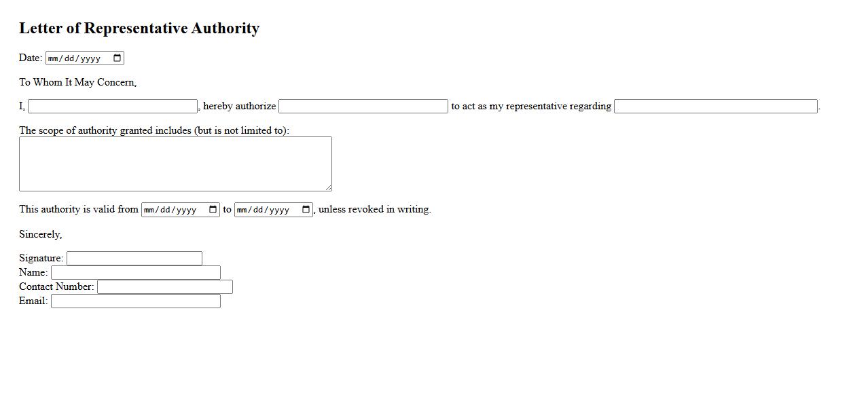Click the Name input field
The image size is (868, 408).
pyautogui.click(x=136, y=273)
